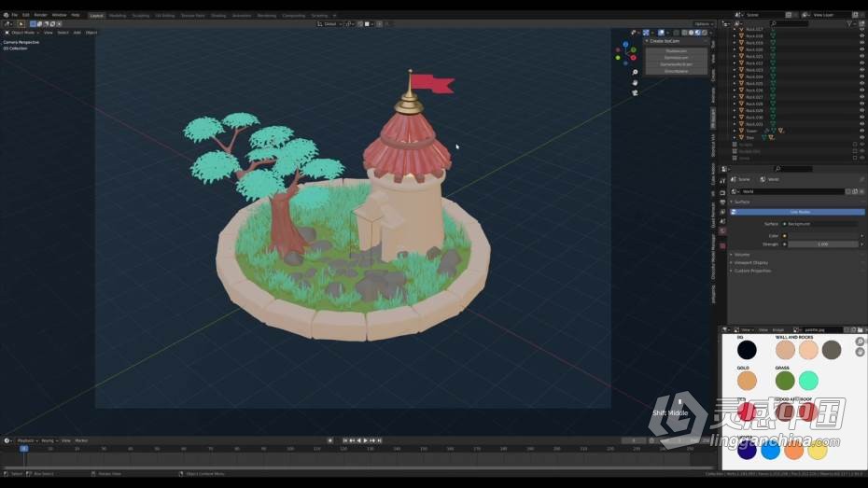
Task: Click the blue Z axis on the navigation gizmo
Action: [x=625, y=44]
